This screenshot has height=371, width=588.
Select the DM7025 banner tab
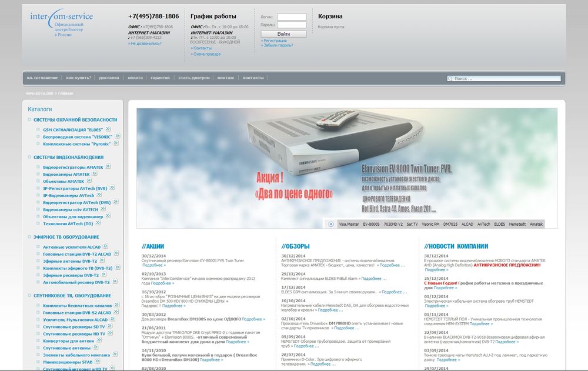tap(450, 225)
